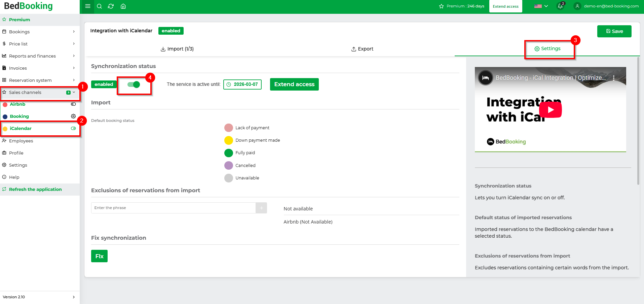Click the Bookings calendar icon in sidebar
The height and width of the screenshot is (304, 644).
(x=4, y=32)
